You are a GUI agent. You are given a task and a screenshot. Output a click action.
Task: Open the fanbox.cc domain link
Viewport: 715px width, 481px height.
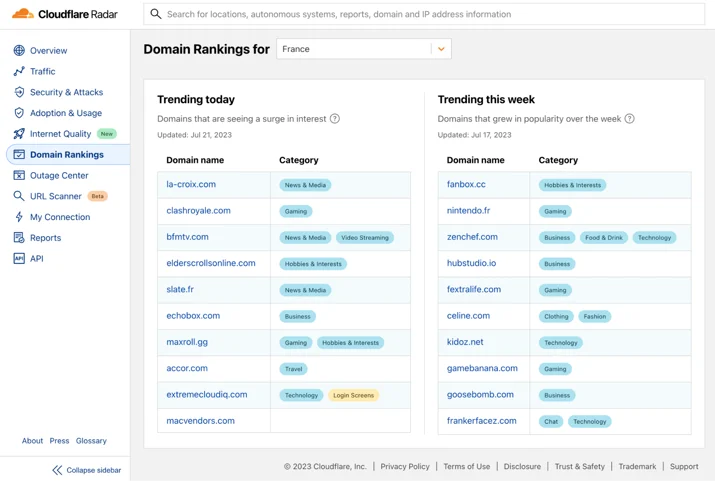[x=466, y=185]
